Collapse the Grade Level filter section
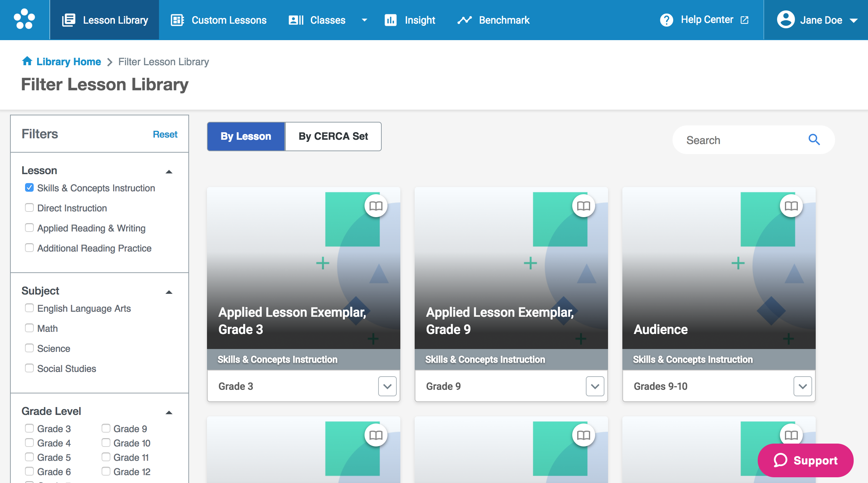 [x=169, y=412]
